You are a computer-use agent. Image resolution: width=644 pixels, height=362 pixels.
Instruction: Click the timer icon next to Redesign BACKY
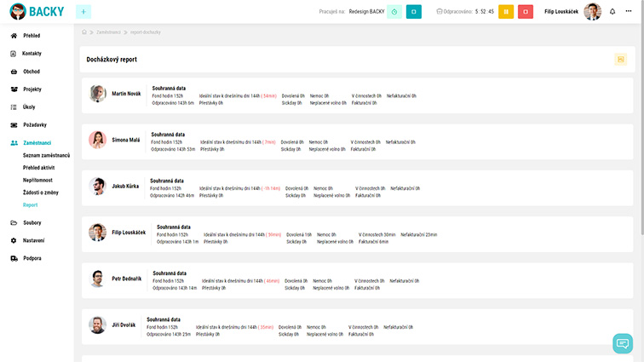(x=394, y=12)
